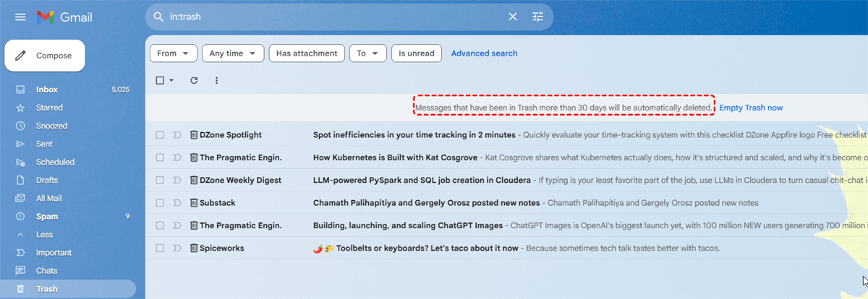The height and width of the screenshot is (299, 868).
Task: Click the Empty Trash now link
Action: 751,108
